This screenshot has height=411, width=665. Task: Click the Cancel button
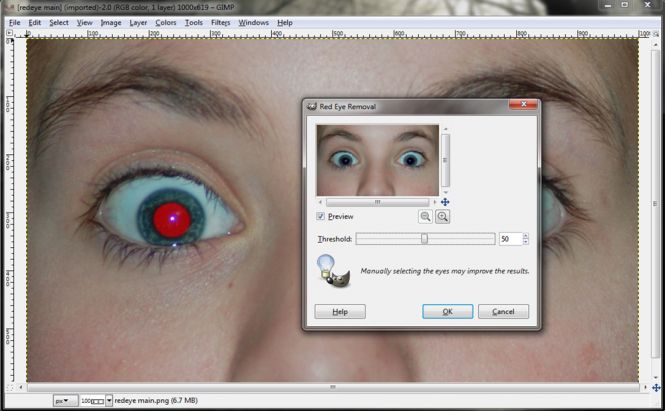503,312
